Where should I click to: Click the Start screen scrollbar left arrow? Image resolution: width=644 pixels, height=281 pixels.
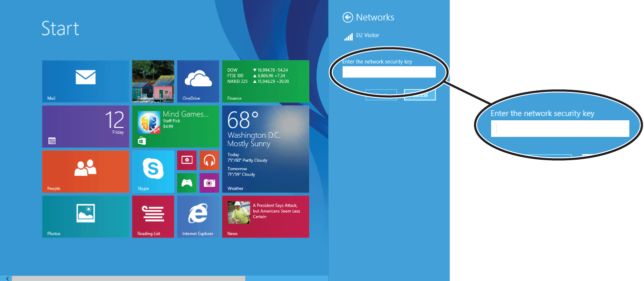[x=7, y=278]
